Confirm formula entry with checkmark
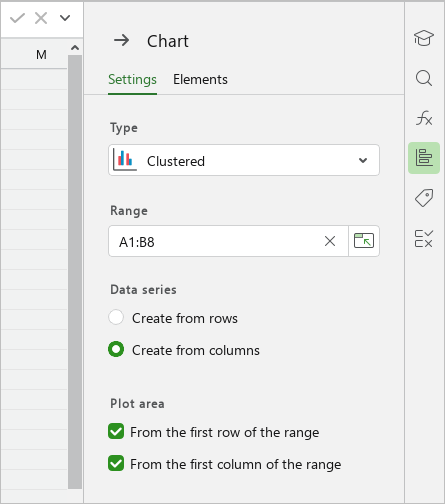This screenshot has width=445, height=504. coord(17,18)
